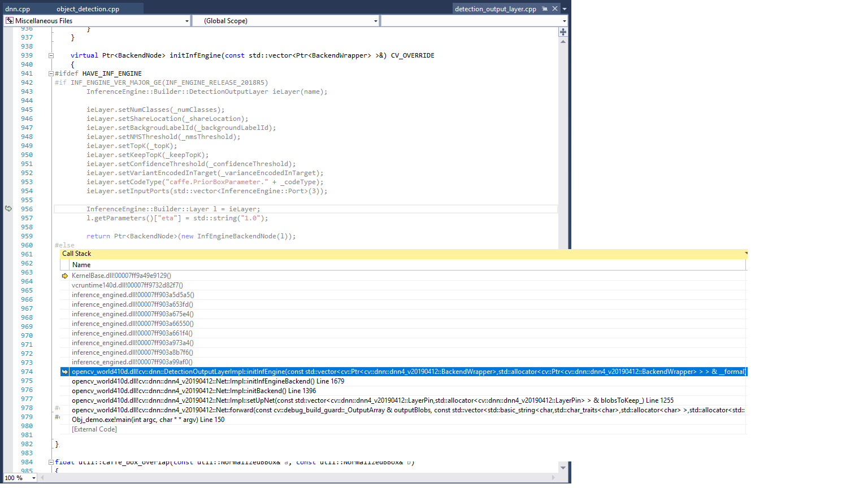Click code line ieLayer.setNumClasses(_numClasses)
The width and height of the screenshot is (868, 488).
pos(155,110)
